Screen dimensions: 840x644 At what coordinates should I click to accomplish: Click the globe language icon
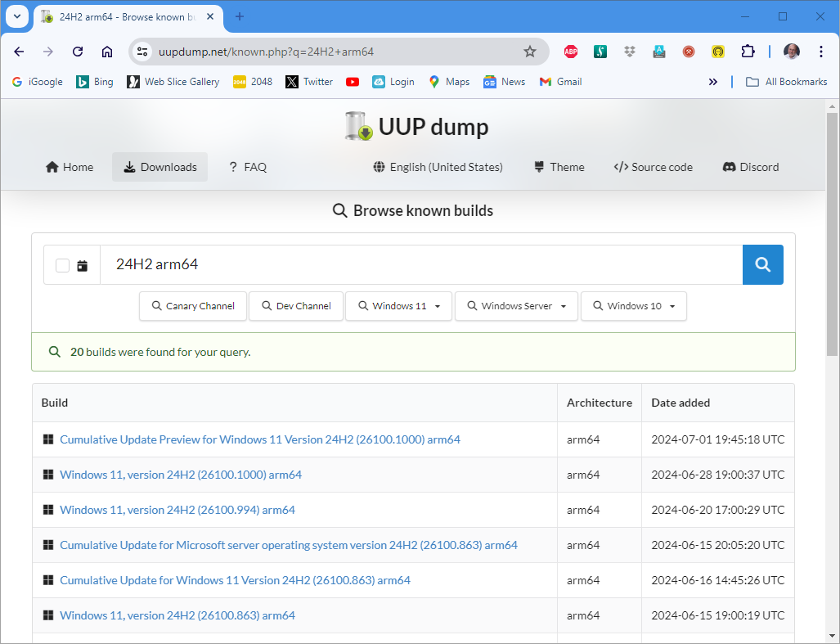pyautogui.click(x=378, y=167)
